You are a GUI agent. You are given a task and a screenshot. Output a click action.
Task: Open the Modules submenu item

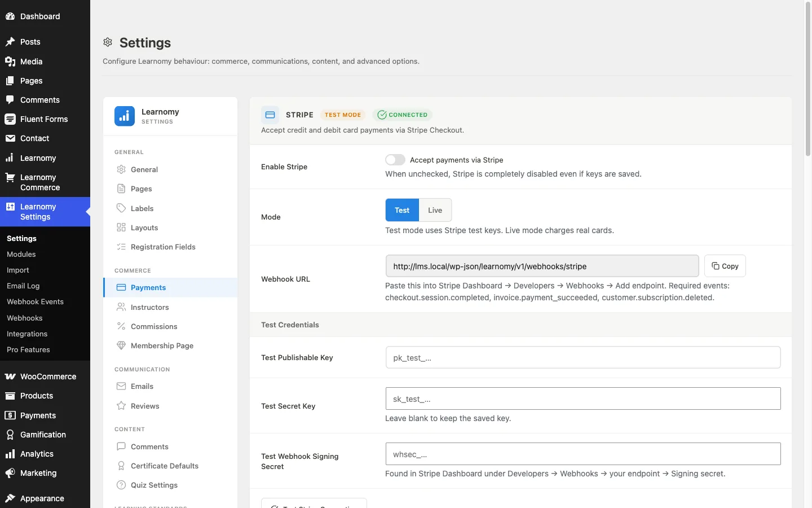[21, 255]
